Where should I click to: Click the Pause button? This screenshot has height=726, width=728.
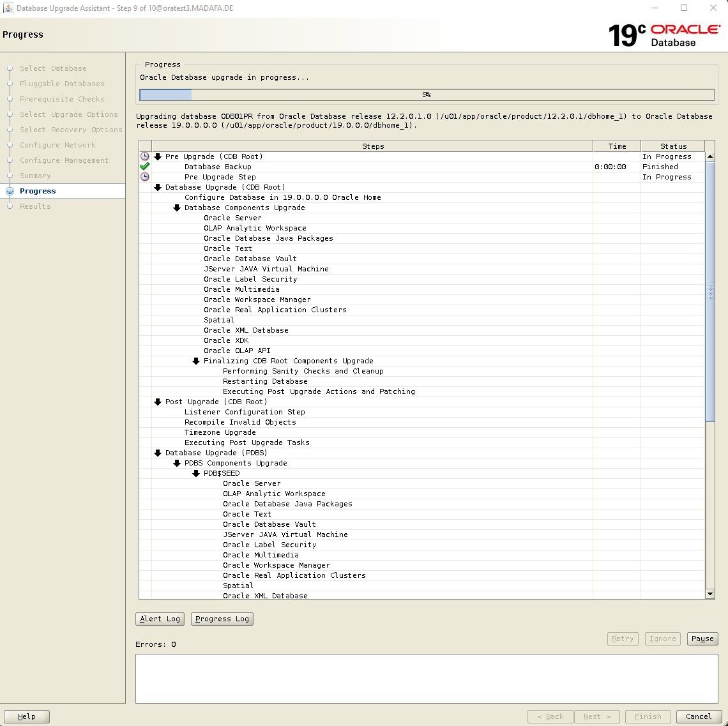coord(702,639)
